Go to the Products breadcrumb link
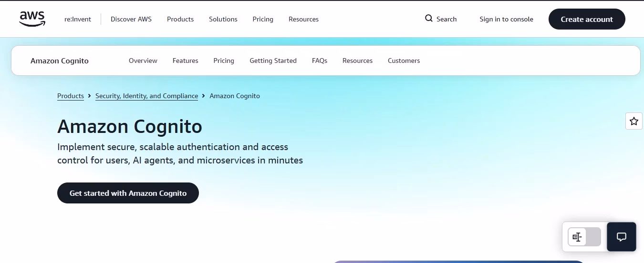Viewport: 644px width, 263px height. tap(71, 96)
